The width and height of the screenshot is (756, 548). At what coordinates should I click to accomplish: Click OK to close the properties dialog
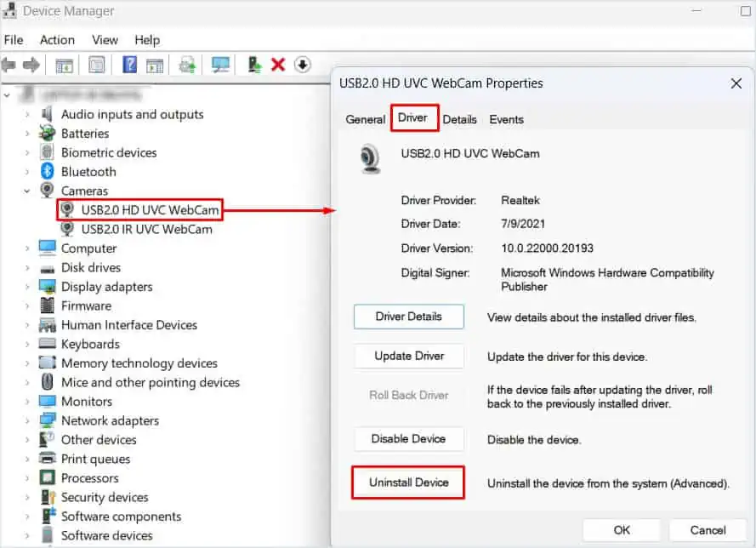coord(622,529)
